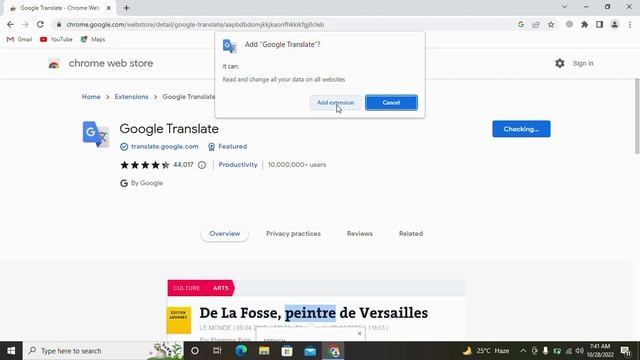The image size is (640, 360).
Task: Select the Privacy practices tab
Action: coord(293,234)
